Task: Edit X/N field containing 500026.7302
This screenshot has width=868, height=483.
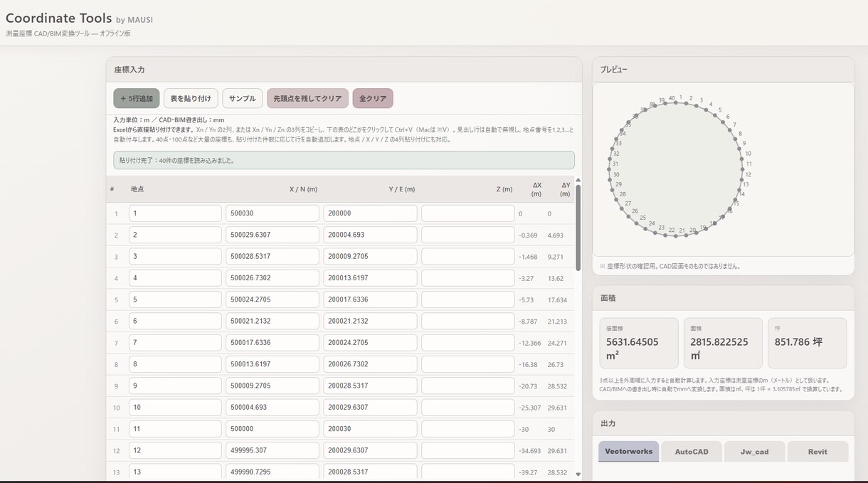Action: click(272, 278)
